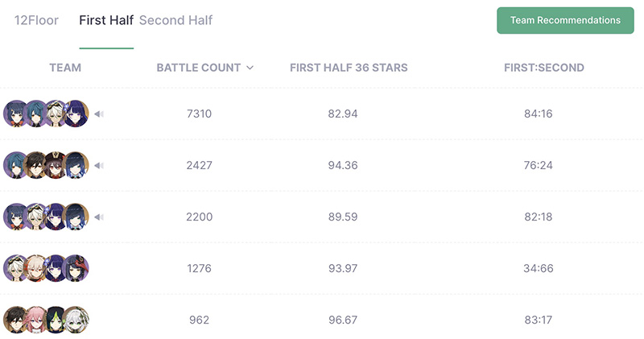Click the speaker icon beside the 2427 team
The width and height of the screenshot is (644, 339).
99,166
